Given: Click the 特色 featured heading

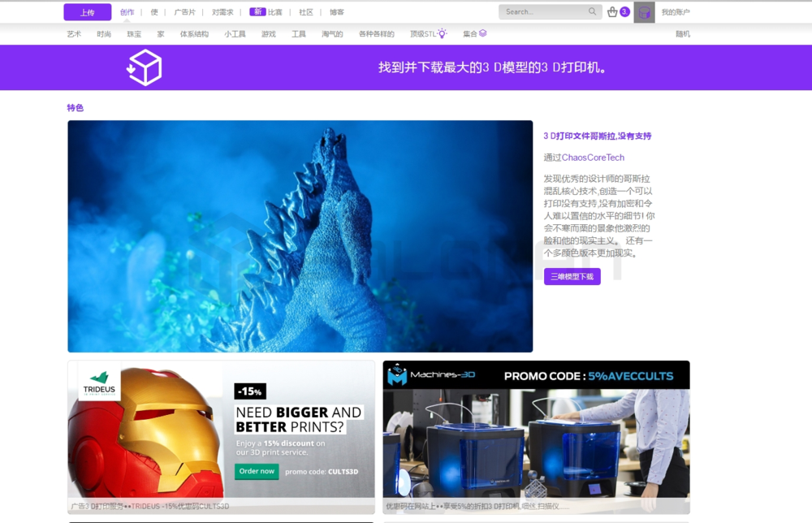Looking at the screenshot, I should tap(75, 108).
